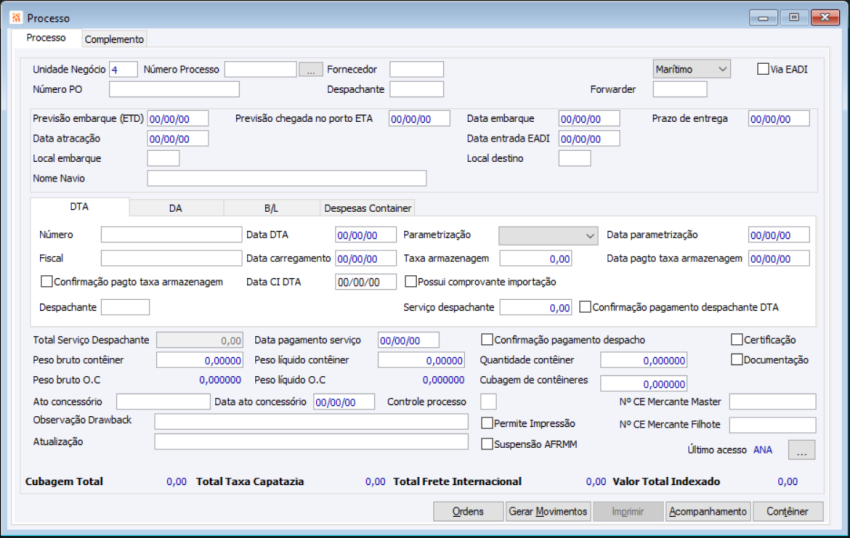Open the B/L tab
The image size is (850, 538).
click(271, 208)
